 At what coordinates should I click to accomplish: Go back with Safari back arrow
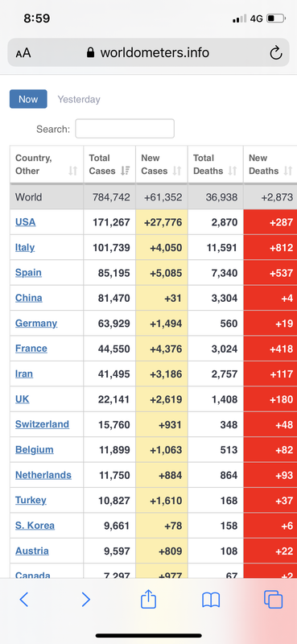tap(24, 600)
